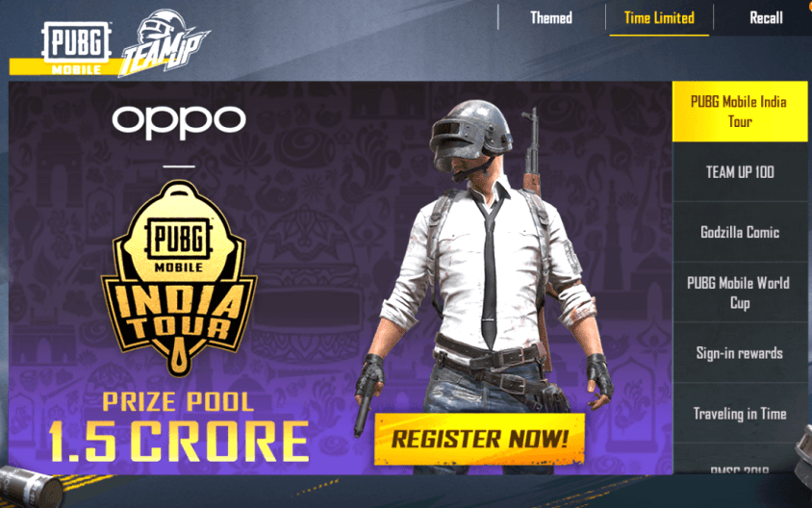The height and width of the screenshot is (508, 812).
Task: Click the PUBG Mobile logo
Action: pos(76,48)
